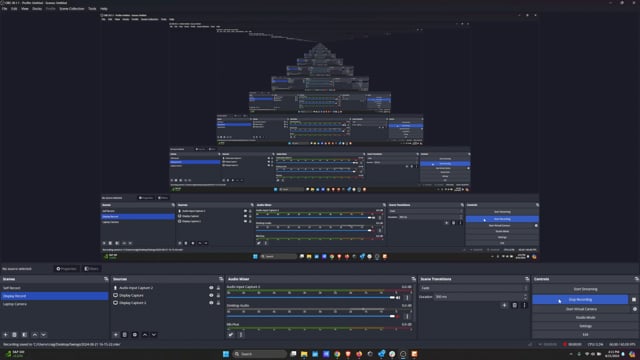Hide the Display Capture source
This screenshot has width=640, height=360.
tap(211, 295)
